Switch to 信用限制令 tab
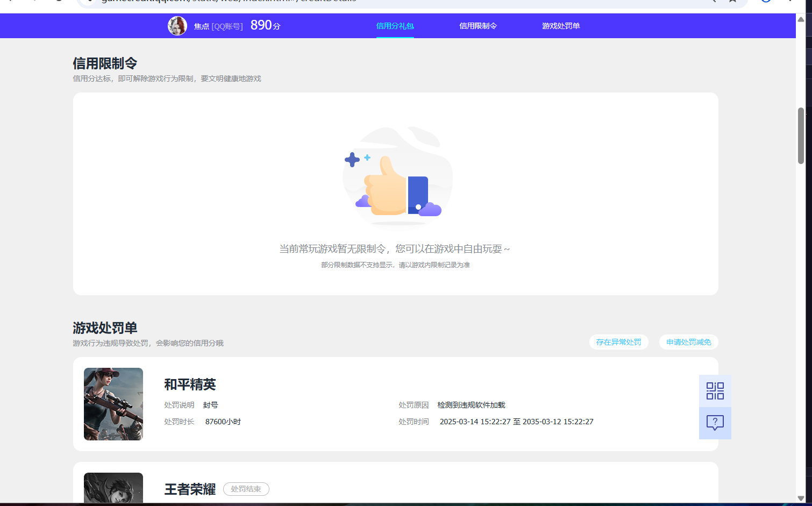The image size is (812, 506). [x=478, y=26]
